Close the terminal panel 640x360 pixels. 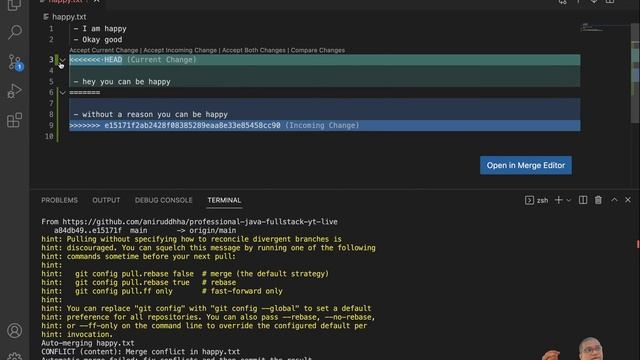click(x=628, y=200)
